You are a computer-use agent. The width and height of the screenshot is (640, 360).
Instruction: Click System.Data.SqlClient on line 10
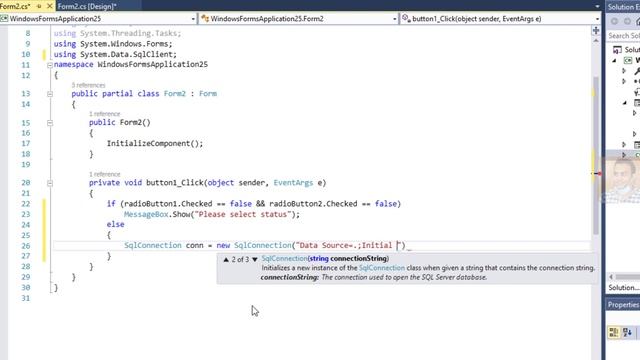tap(127, 54)
